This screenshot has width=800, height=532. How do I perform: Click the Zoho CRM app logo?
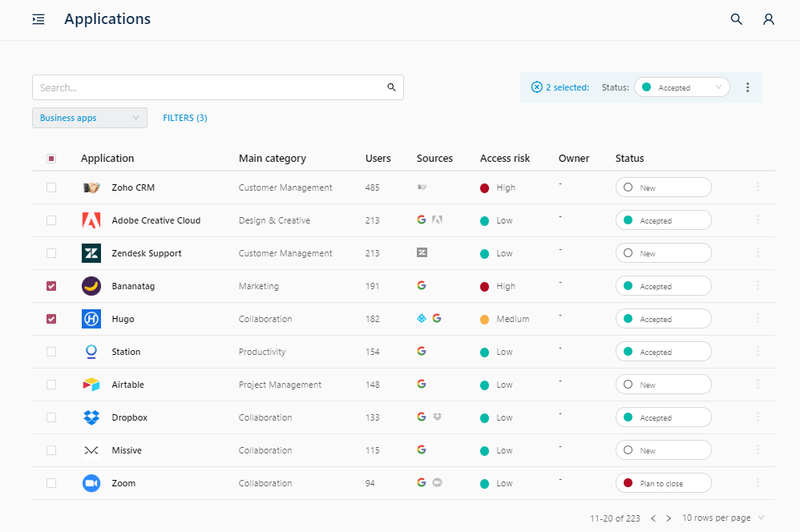click(91, 187)
